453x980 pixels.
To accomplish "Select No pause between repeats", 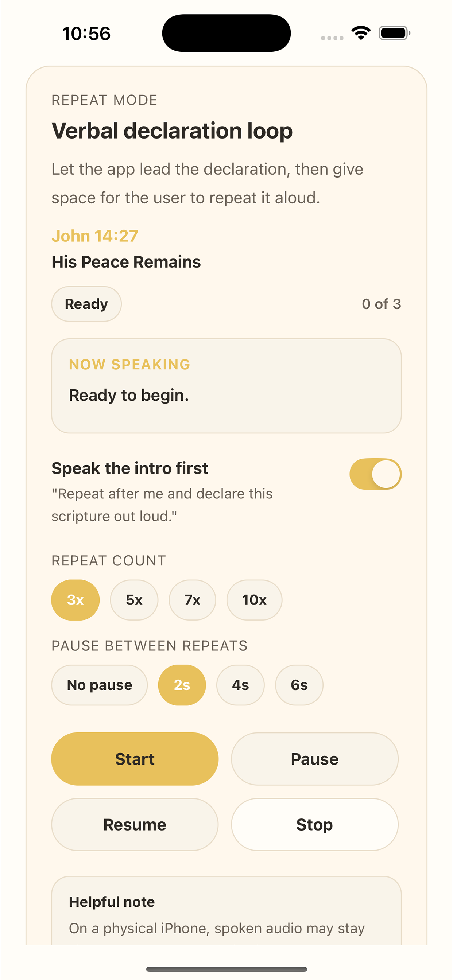I will coord(99,685).
